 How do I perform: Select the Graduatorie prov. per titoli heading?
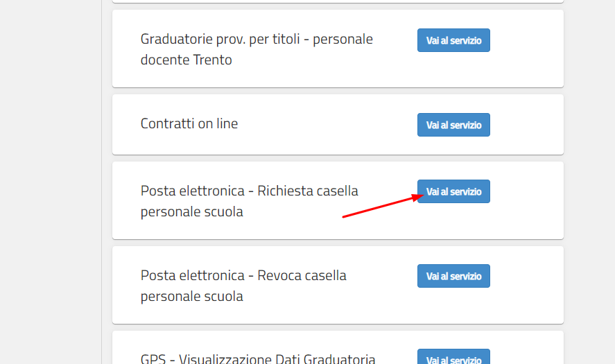point(257,40)
